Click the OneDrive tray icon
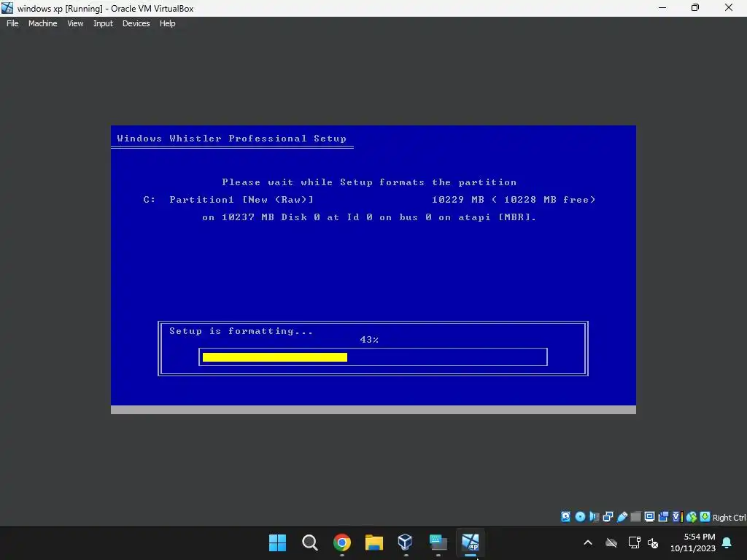 [611, 542]
